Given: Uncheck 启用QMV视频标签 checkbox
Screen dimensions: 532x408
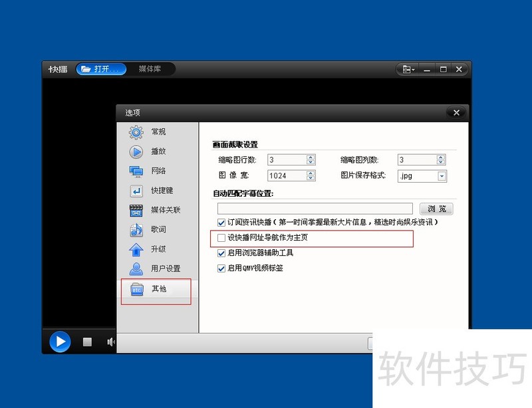Looking at the screenshot, I should [222, 268].
